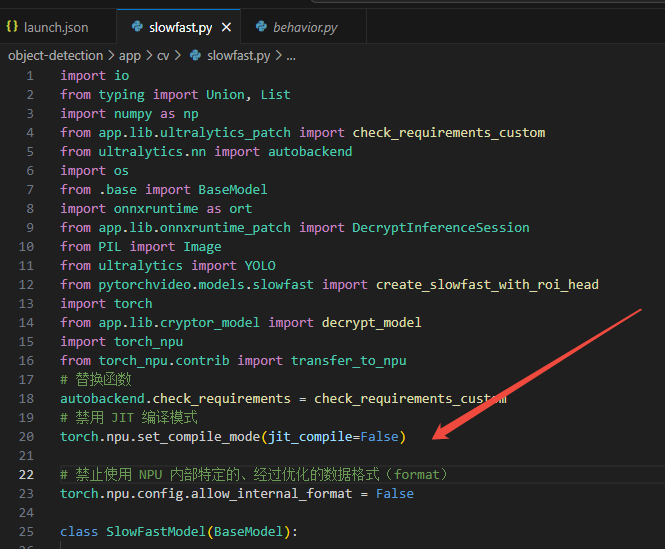Select slowfast.py in the breadcrumb path
Image resolution: width=665 pixels, height=549 pixels.
click(x=238, y=56)
